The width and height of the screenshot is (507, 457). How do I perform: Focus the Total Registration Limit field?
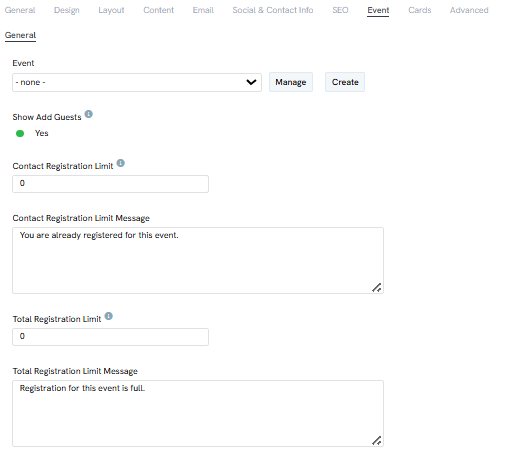(111, 337)
